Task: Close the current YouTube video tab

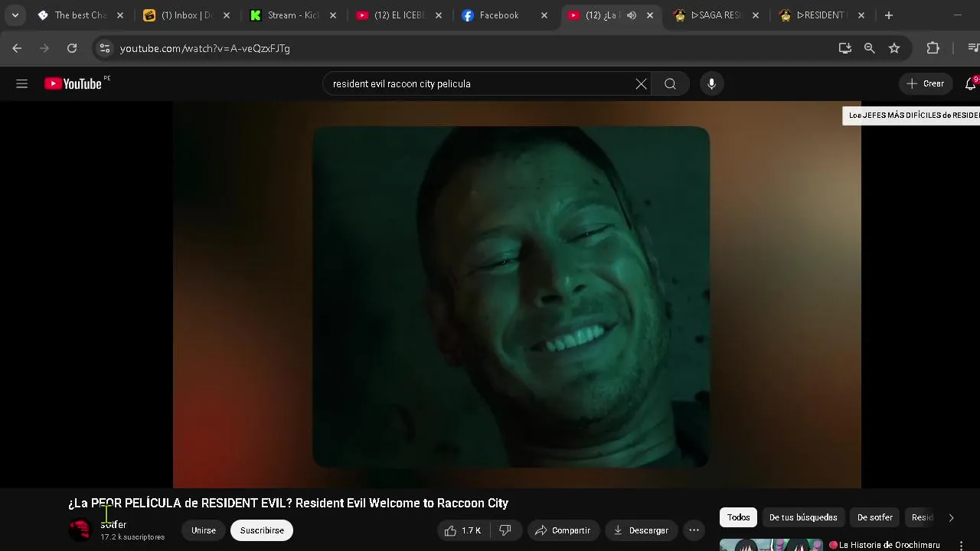Action: (x=650, y=15)
